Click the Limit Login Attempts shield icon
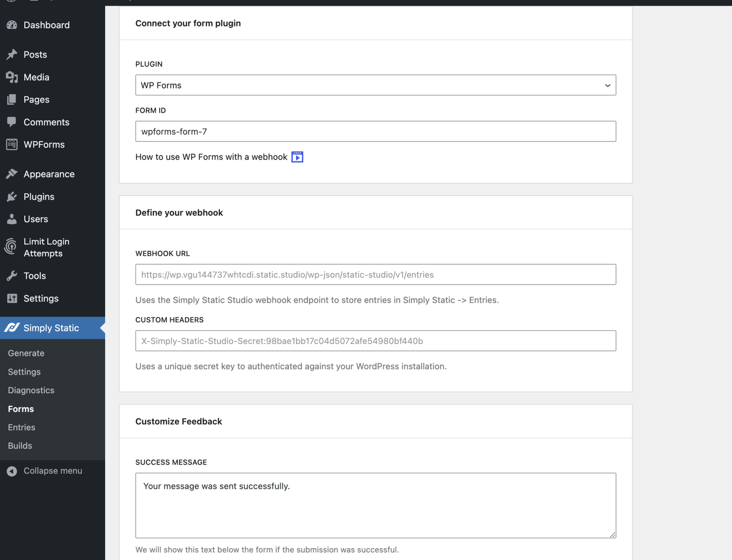This screenshot has height=560, width=732. [x=10, y=247]
